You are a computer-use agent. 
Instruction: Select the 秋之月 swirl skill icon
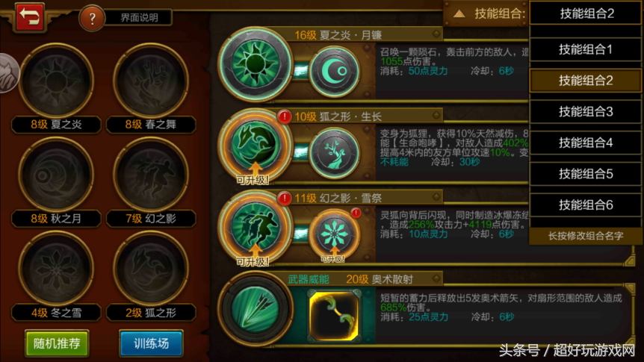pos(57,175)
